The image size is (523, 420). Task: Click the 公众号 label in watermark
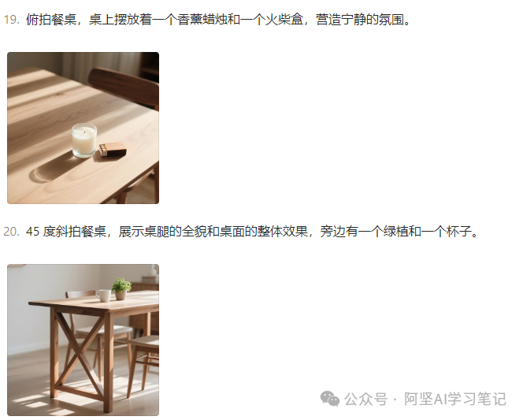pos(366,399)
